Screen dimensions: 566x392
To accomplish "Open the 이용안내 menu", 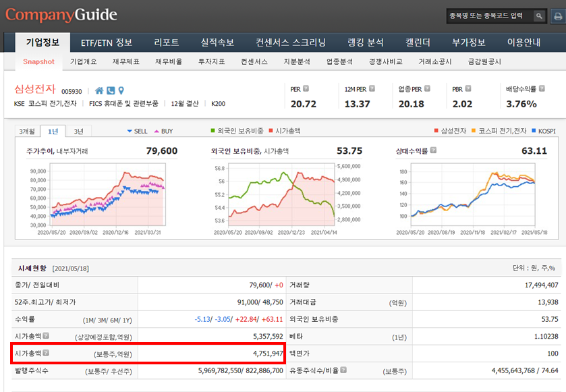I will 523,43.
